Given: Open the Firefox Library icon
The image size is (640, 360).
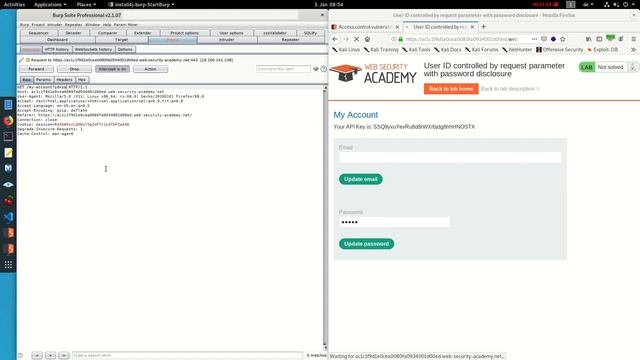Looking at the screenshot, I should pyautogui.click(x=589, y=39).
